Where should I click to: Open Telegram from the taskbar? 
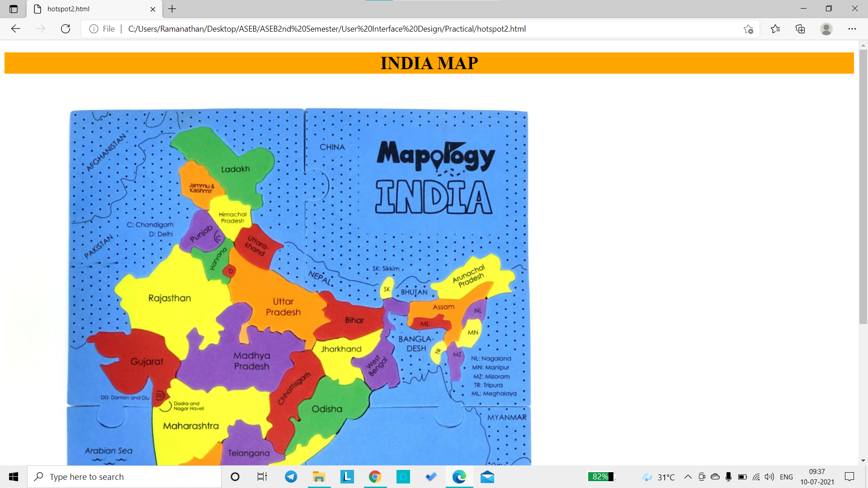[291, 477]
